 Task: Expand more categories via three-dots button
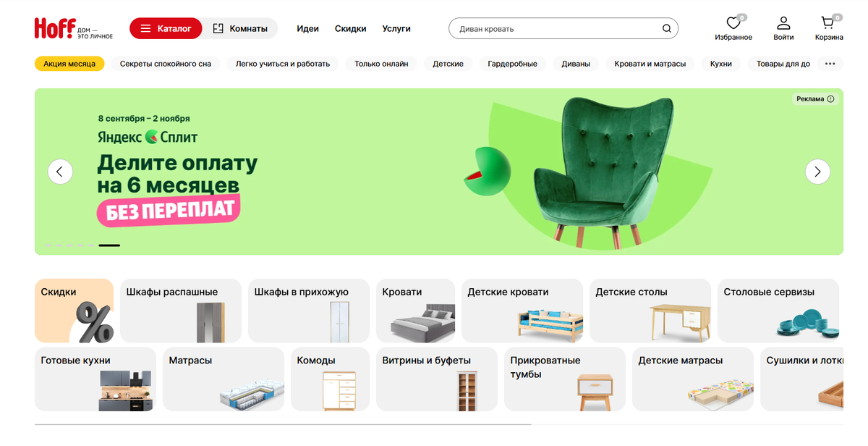point(830,64)
